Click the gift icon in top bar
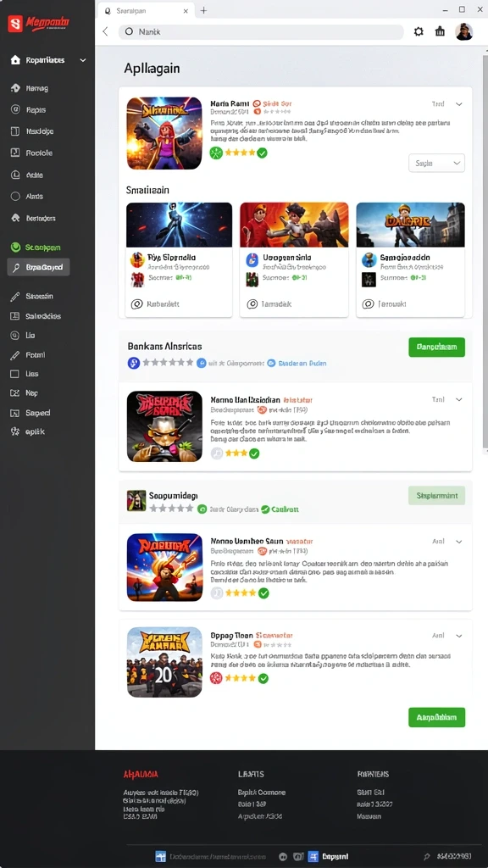This screenshot has width=488, height=868. pyautogui.click(x=440, y=31)
